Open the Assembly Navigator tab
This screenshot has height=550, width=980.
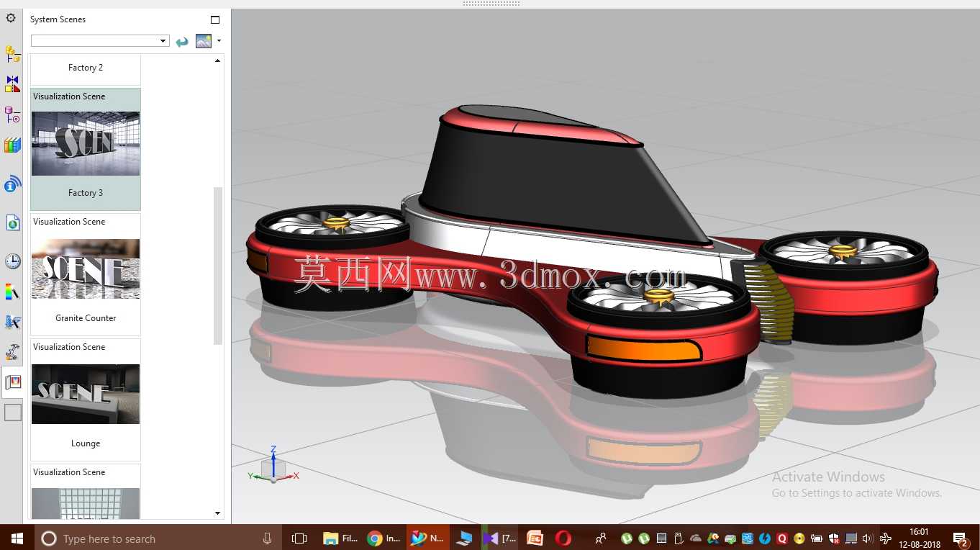pos(12,54)
